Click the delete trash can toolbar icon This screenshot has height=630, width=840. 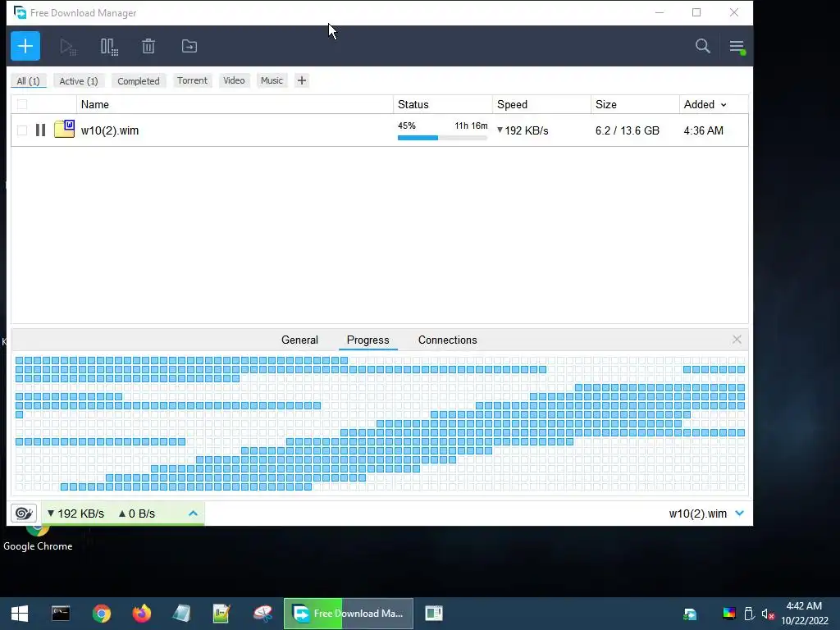click(148, 47)
